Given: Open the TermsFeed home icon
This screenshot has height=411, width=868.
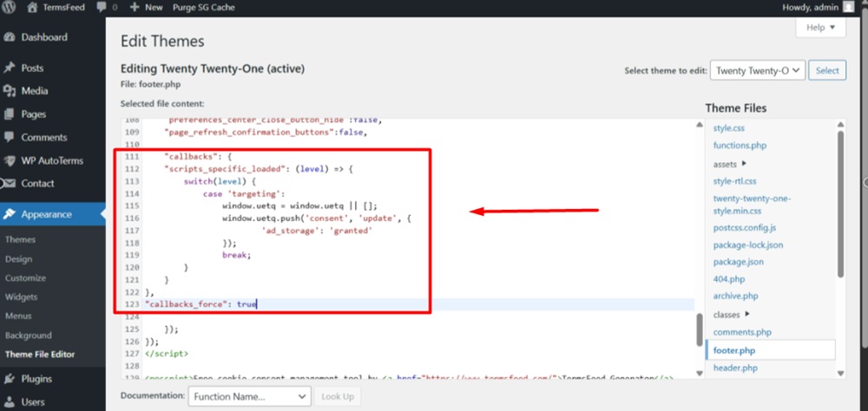Looking at the screenshot, I should 32,7.
